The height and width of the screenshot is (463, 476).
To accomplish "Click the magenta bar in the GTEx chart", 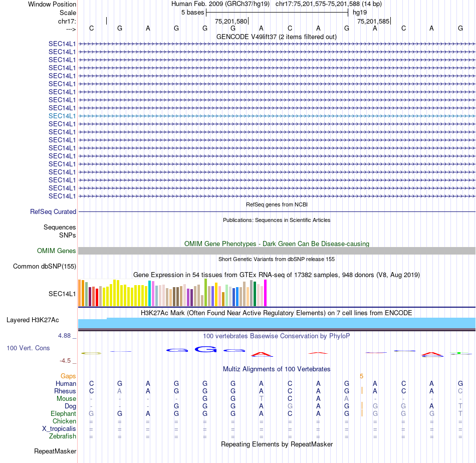I will (x=266, y=293).
